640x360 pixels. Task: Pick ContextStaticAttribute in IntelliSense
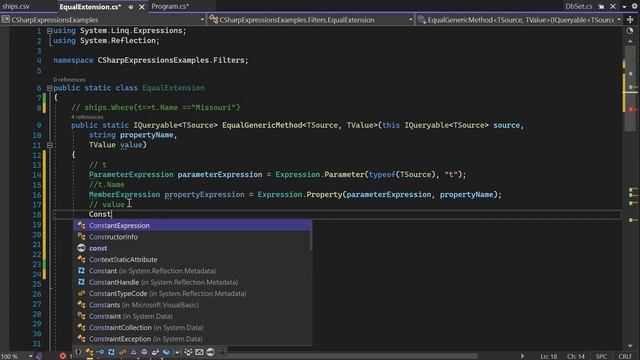pyautogui.click(x=192, y=260)
